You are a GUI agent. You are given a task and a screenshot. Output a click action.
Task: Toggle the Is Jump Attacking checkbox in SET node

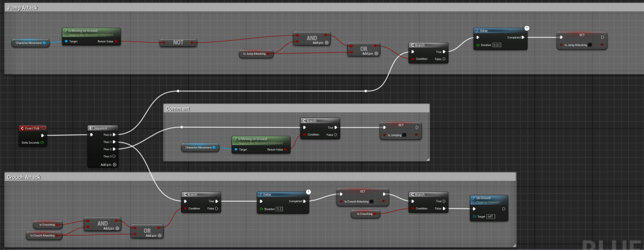pyautogui.click(x=590, y=45)
